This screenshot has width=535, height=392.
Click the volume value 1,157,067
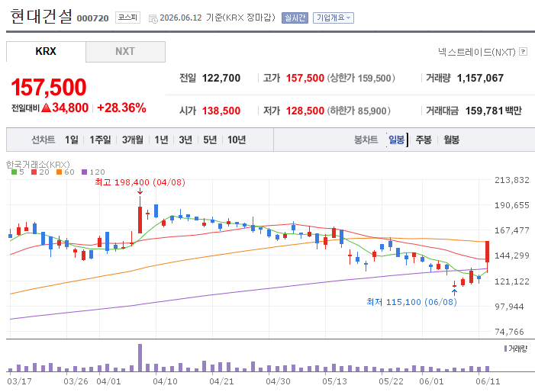480,78
